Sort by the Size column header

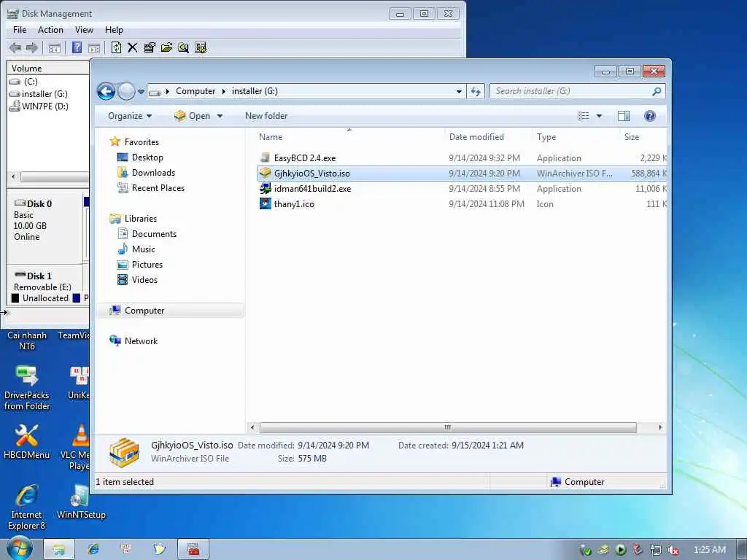click(x=632, y=137)
